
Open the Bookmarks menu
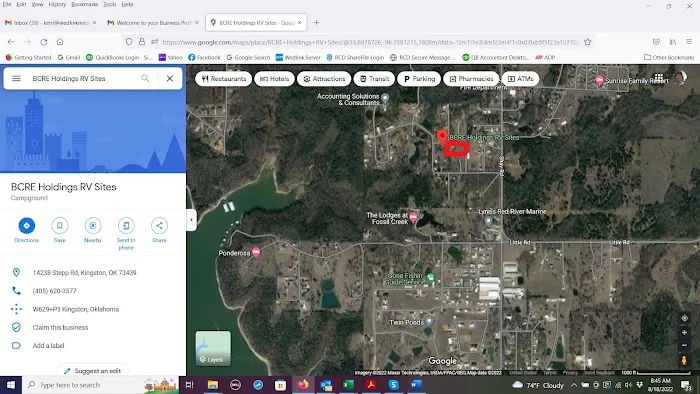(84, 4)
